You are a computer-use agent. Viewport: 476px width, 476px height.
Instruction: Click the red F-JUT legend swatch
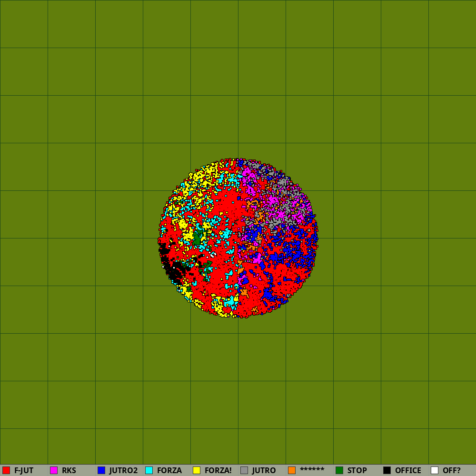click(x=6, y=470)
